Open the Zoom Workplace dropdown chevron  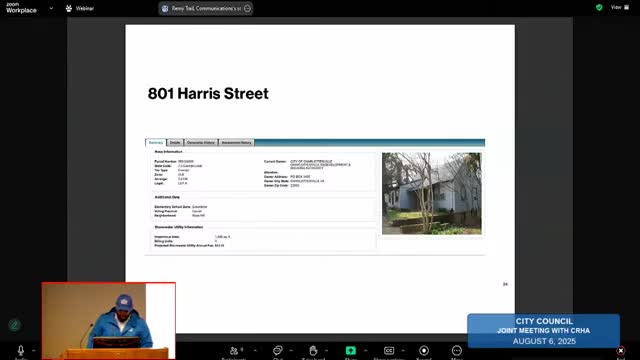51,8
